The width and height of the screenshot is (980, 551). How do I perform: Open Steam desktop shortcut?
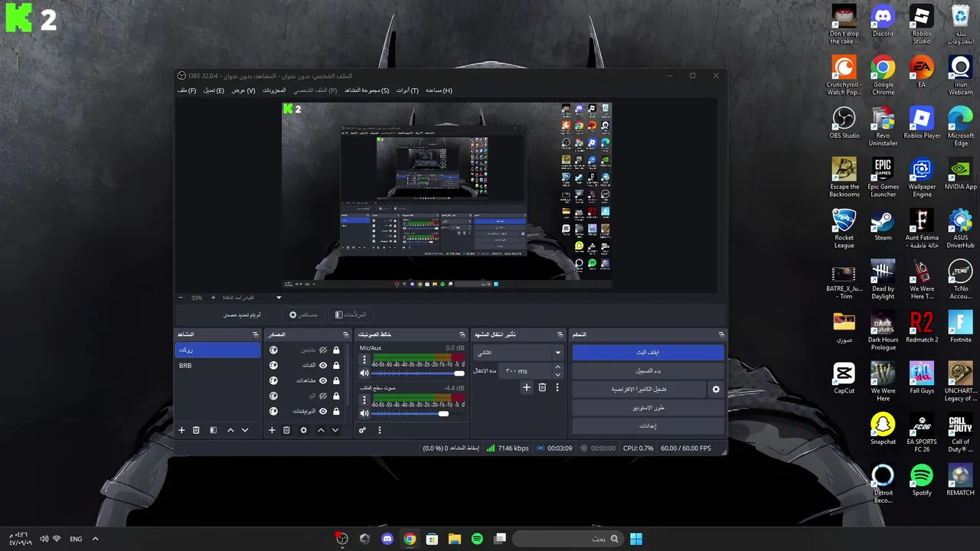pos(883,226)
